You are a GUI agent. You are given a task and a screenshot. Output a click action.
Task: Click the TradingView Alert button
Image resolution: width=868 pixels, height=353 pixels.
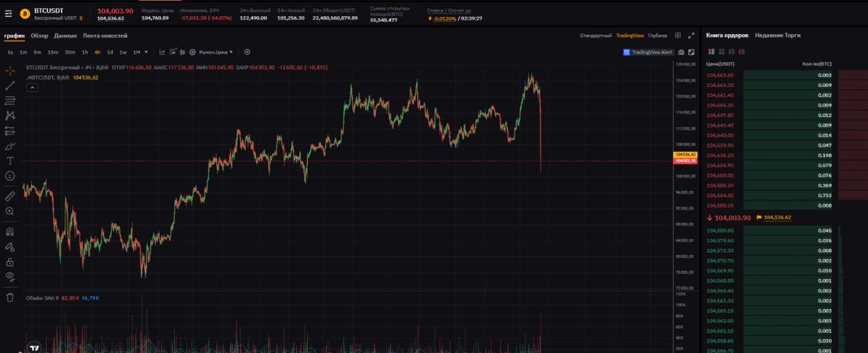[648, 52]
